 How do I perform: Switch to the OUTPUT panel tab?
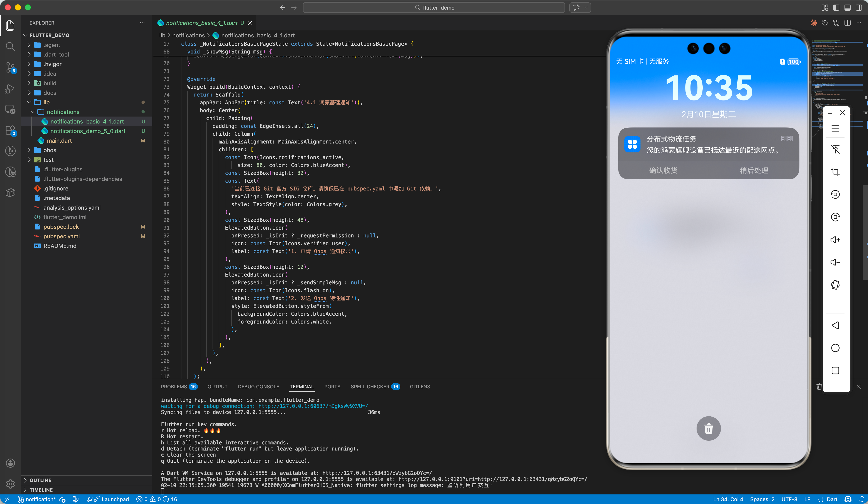(217, 387)
